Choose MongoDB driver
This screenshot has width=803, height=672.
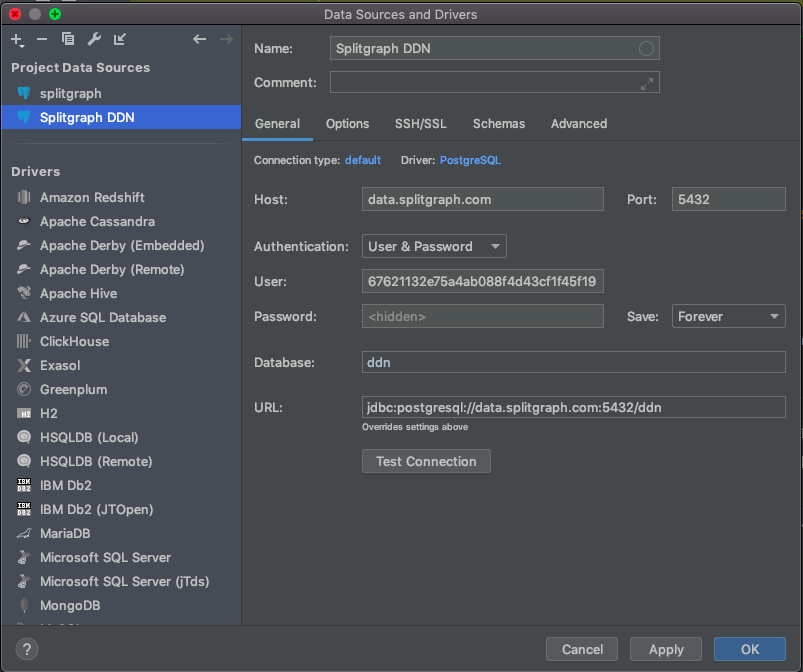[121, 605]
